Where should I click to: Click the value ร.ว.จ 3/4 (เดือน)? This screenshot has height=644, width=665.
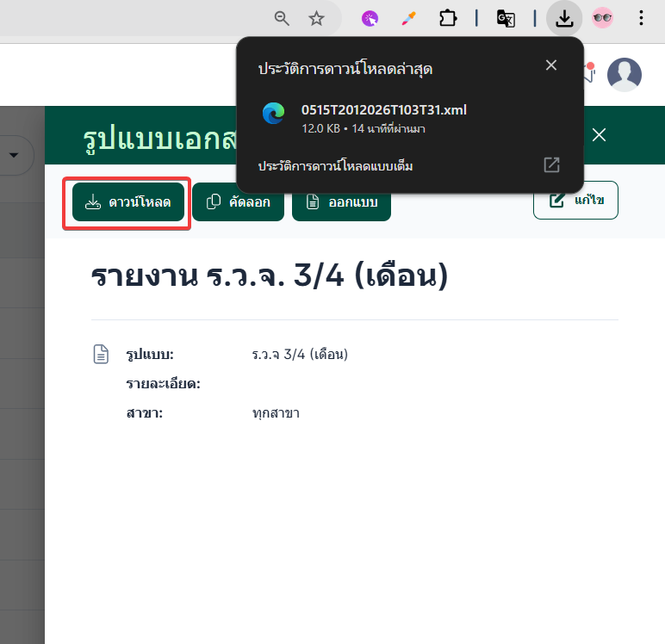tap(300, 355)
